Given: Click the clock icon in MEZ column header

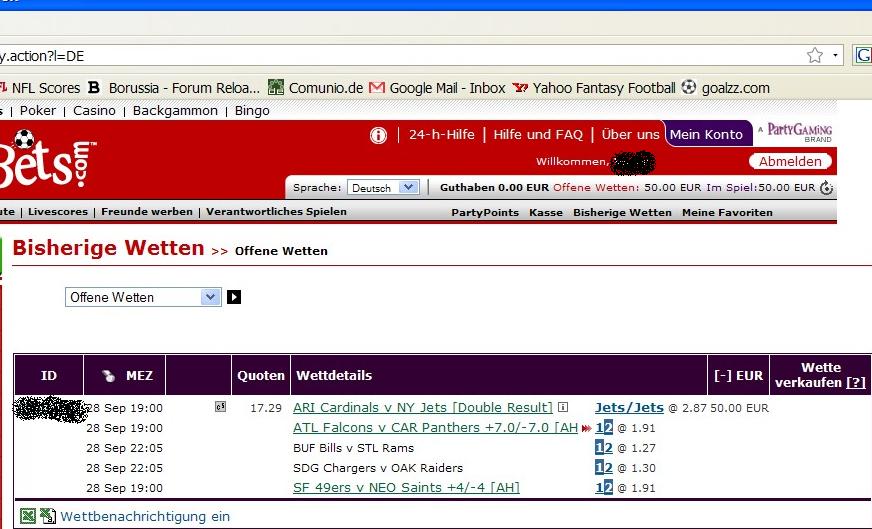Looking at the screenshot, I should point(109,376).
